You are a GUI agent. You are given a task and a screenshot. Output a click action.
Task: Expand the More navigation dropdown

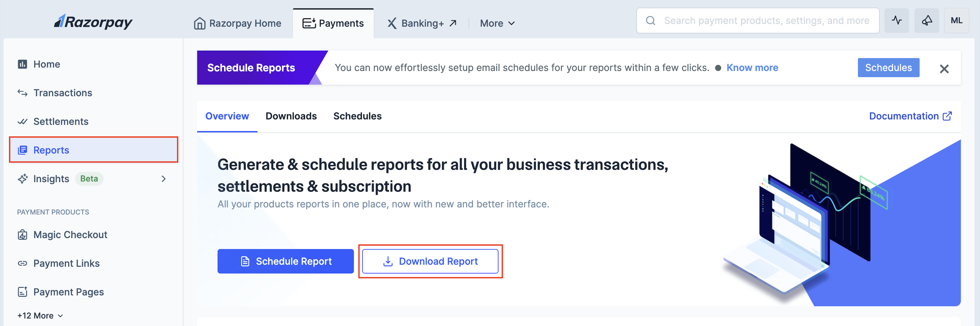click(497, 23)
